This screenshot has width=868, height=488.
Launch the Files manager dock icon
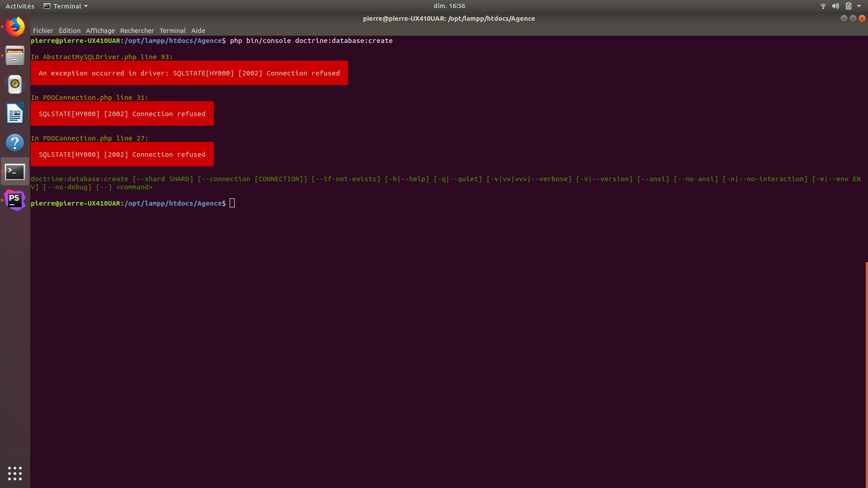pos(15,56)
